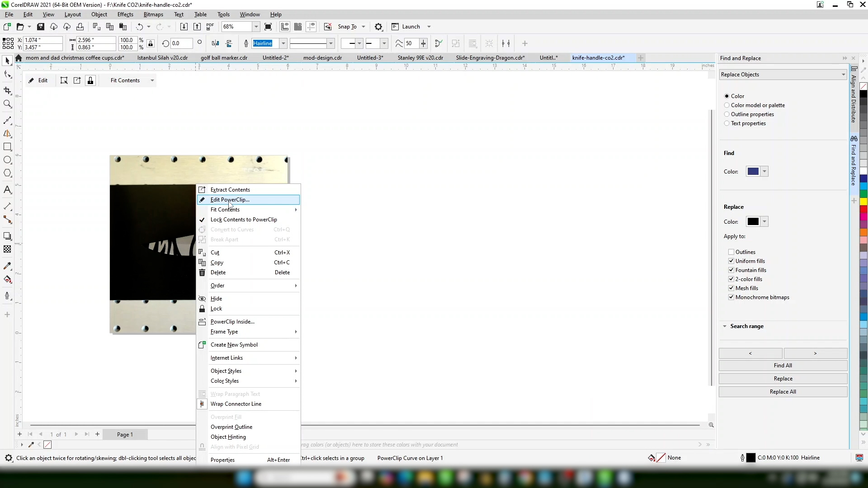Screen dimensions: 868x488
Task: Select Outline properties radio button
Action: [727, 114]
